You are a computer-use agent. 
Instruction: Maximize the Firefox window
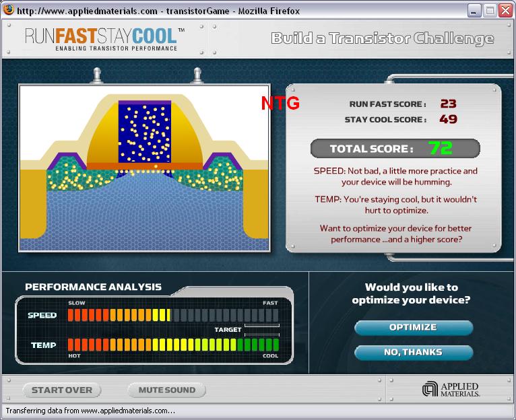(490, 11)
